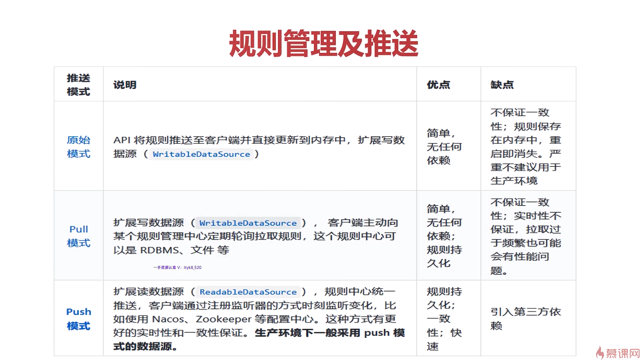The height and width of the screenshot is (362, 644).
Task: Click the 说明 column header
Action: pyautogui.click(x=125, y=85)
